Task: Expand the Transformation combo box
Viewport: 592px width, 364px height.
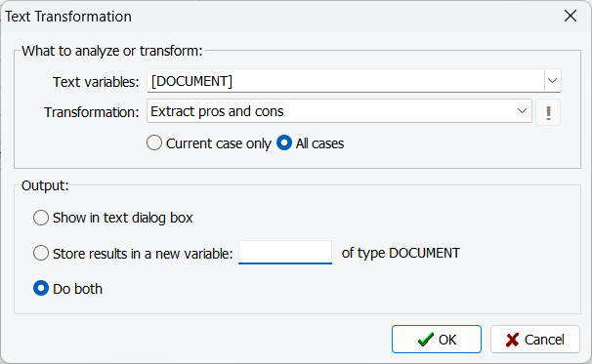Action: [523, 111]
